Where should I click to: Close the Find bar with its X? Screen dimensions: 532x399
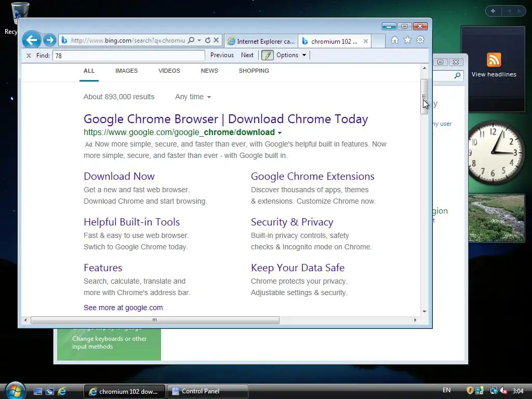pos(29,56)
